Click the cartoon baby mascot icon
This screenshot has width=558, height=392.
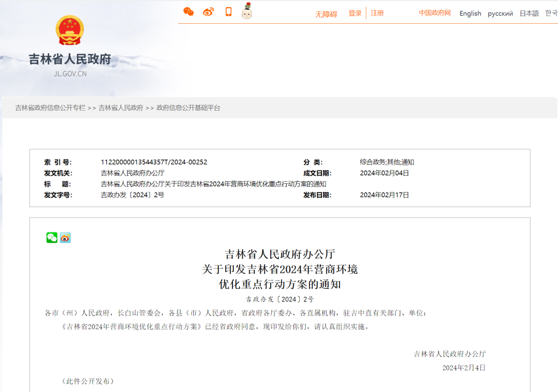pyautogui.click(x=246, y=11)
